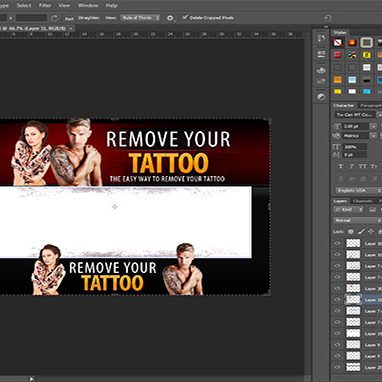382x382 pixels.
Task: Click the circular arrow icon in options bar
Action: (55, 18)
